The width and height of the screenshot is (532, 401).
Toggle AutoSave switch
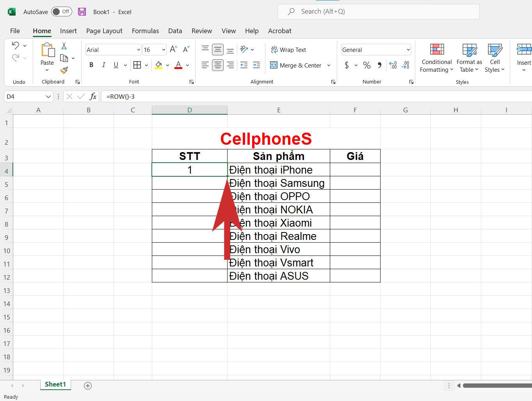62,12
